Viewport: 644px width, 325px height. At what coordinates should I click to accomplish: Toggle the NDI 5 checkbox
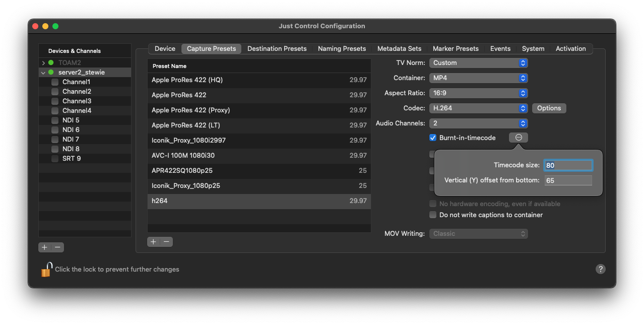(x=55, y=120)
